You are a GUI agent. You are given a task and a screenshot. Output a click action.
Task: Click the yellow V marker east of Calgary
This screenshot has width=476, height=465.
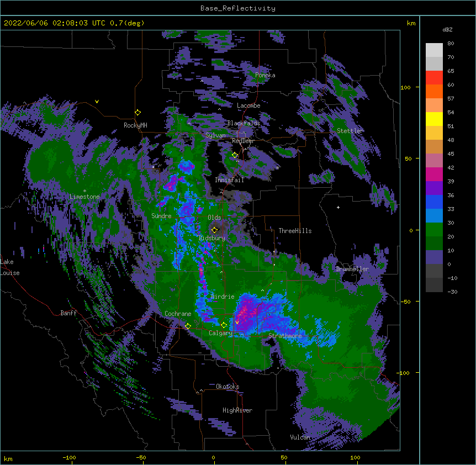click(237, 322)
